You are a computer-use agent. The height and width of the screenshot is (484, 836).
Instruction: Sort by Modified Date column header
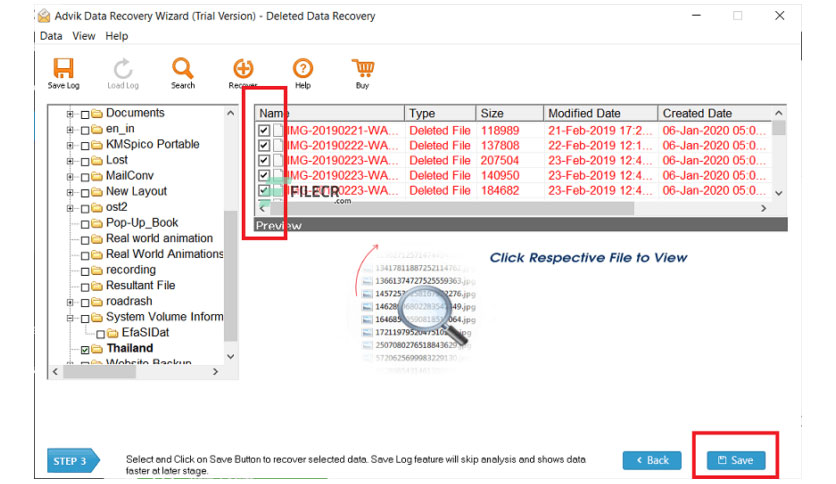tap(600, 114)
